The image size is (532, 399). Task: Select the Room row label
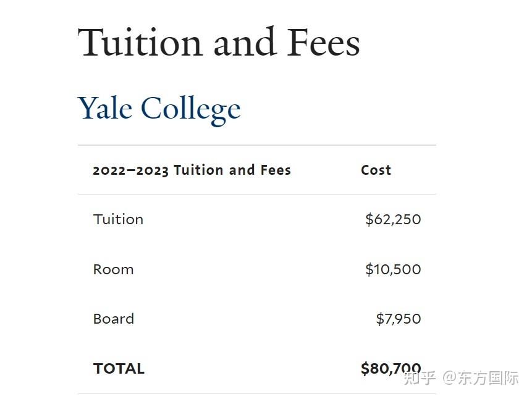(113, 270)
